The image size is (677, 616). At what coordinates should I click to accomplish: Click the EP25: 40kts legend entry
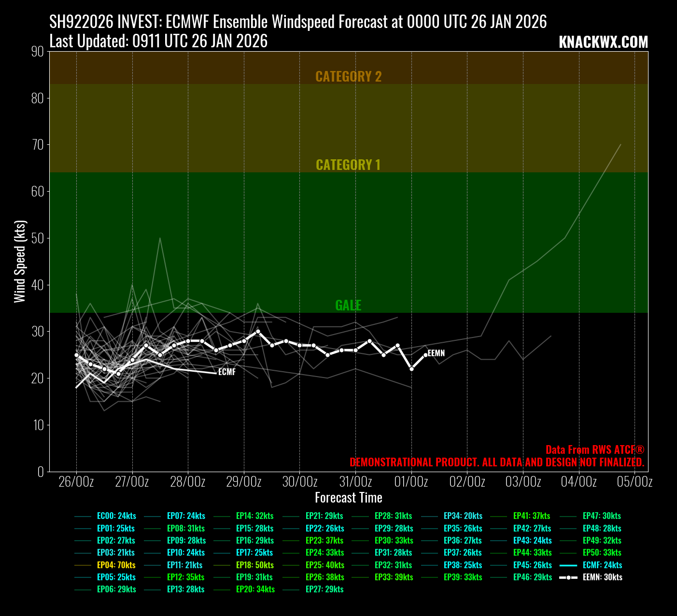pyautogui.click(x=324, y=565)
